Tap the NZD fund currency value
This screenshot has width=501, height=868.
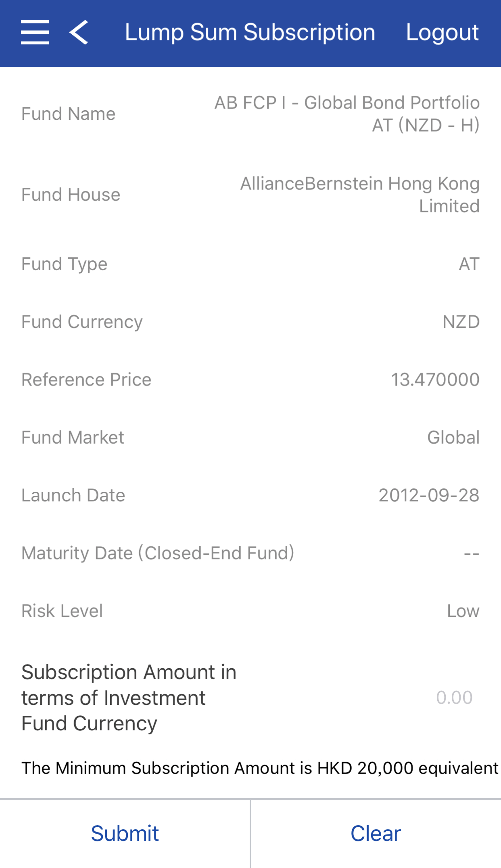461,322
